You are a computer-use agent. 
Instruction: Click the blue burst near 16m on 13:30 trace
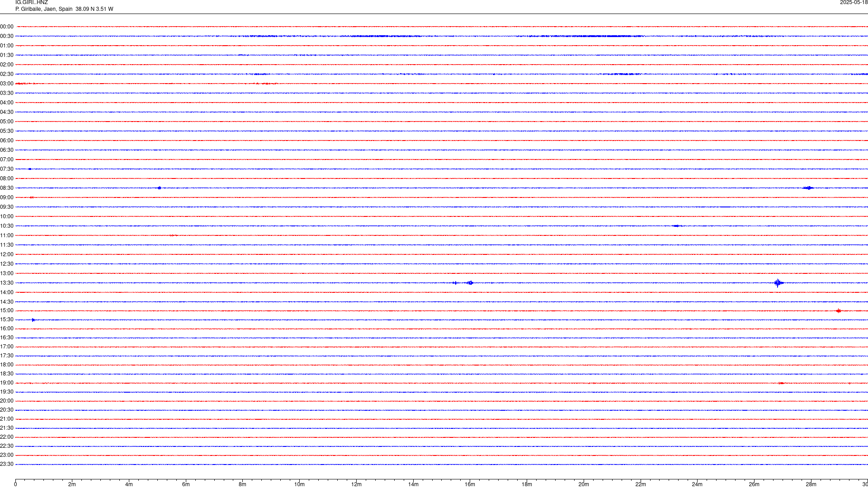[x=470, y=283]
